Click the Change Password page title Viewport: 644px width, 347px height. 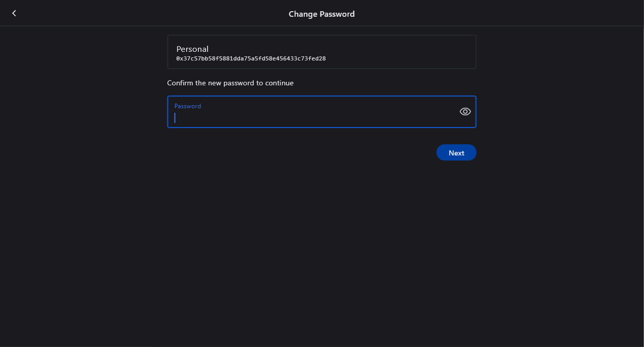tap(321, 14)
